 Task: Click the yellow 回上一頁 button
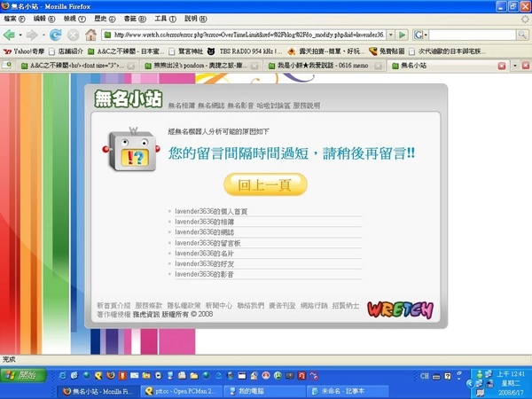[265, 184]
